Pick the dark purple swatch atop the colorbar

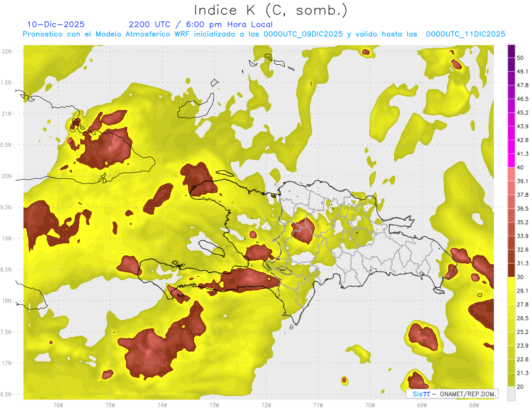pos(511,51)
